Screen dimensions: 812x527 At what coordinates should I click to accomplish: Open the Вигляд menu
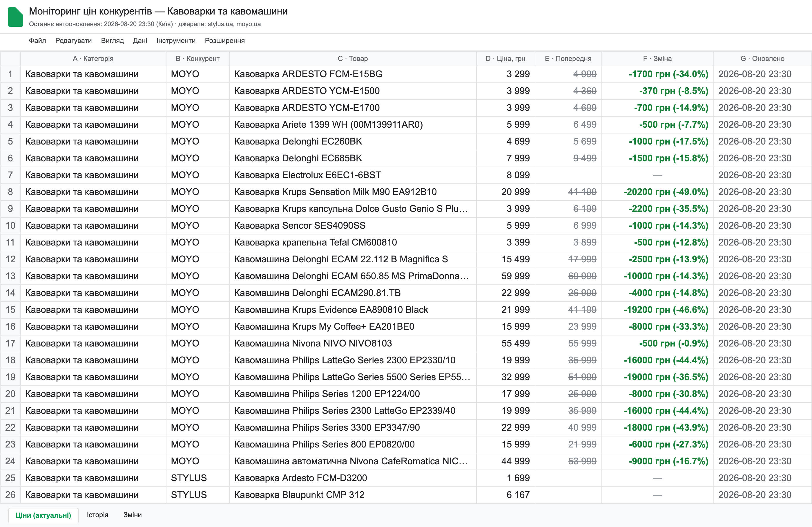112,41
